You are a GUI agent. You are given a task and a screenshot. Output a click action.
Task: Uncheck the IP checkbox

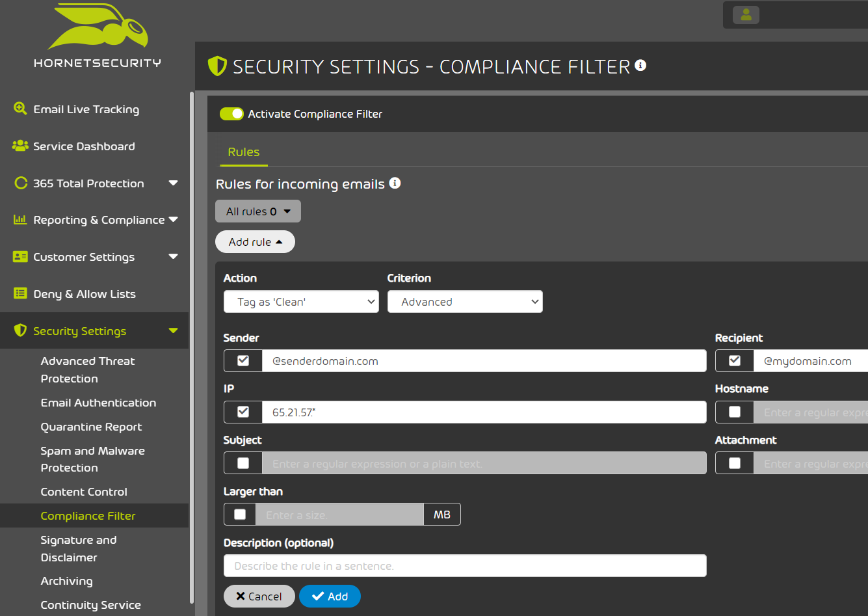[x=243, y=412]
